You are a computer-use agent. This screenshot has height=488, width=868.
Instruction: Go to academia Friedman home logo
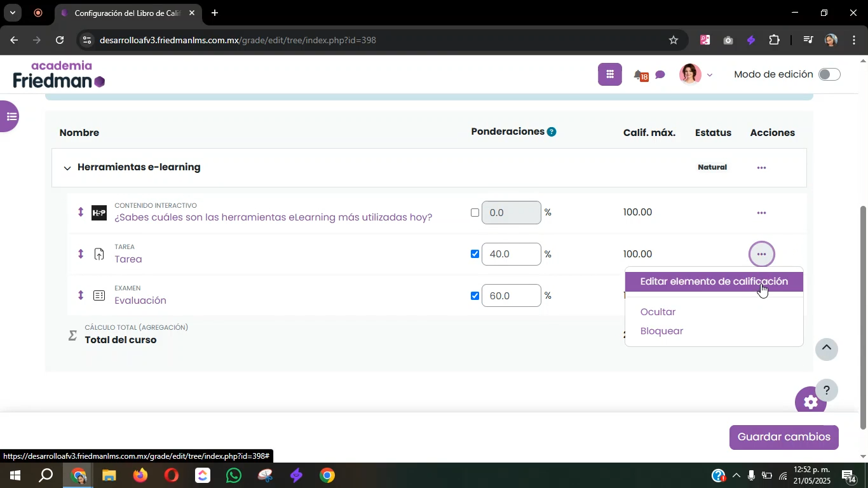click(59, 75)
